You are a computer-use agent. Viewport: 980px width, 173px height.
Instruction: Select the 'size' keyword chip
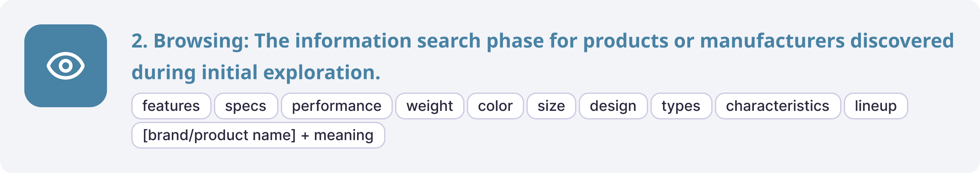(551, 106)
